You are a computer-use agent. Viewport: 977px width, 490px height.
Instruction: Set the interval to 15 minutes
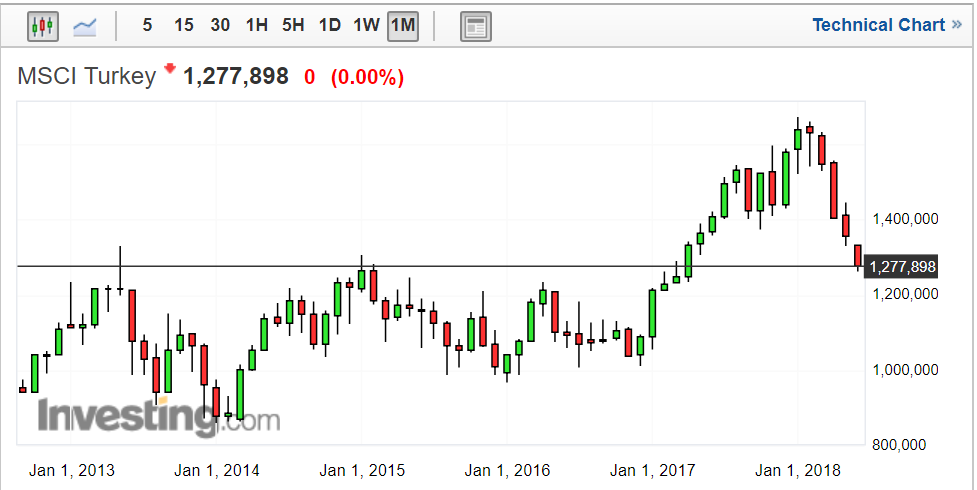(183, 25)
